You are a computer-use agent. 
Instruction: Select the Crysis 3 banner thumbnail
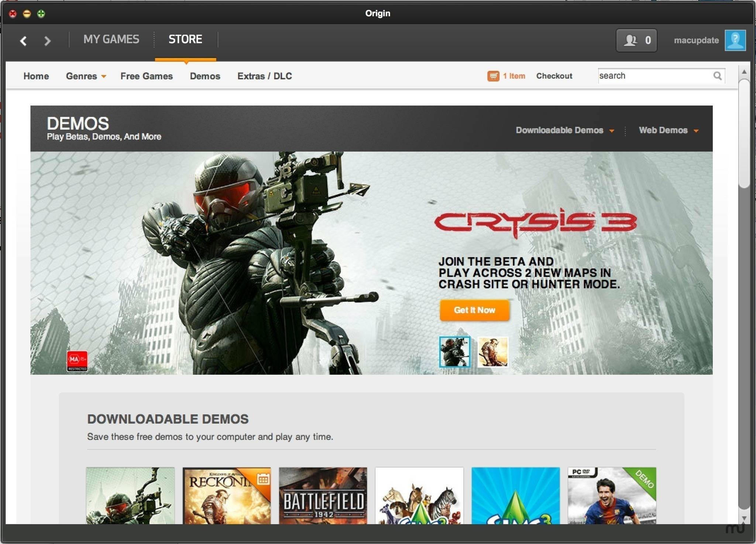(455, 352)
